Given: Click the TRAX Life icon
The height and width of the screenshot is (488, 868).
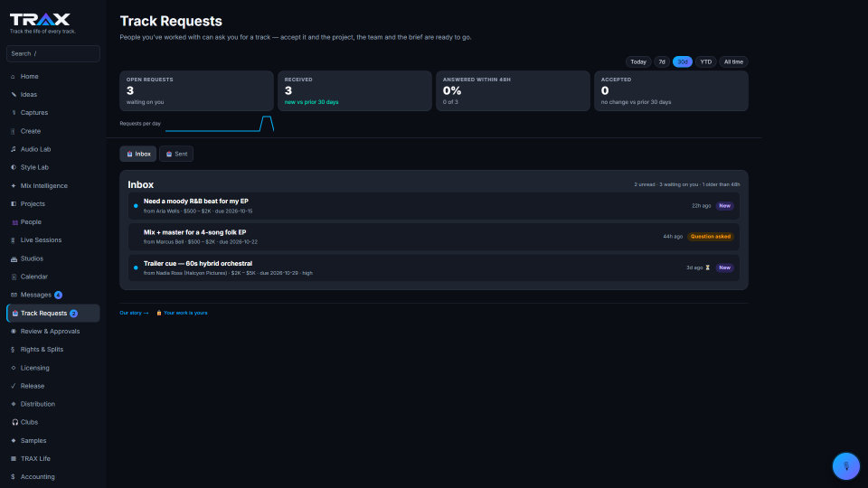Looking at the screenshot, I should click(14, 459).
